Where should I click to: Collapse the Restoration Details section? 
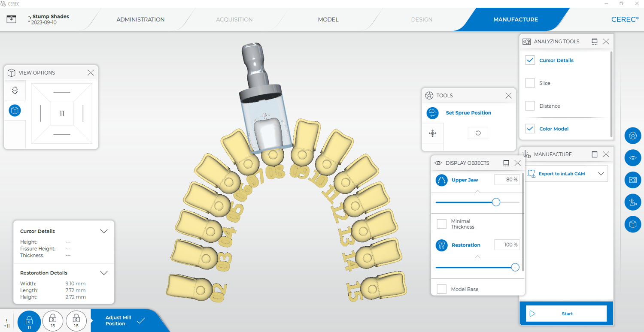(103, 273)
